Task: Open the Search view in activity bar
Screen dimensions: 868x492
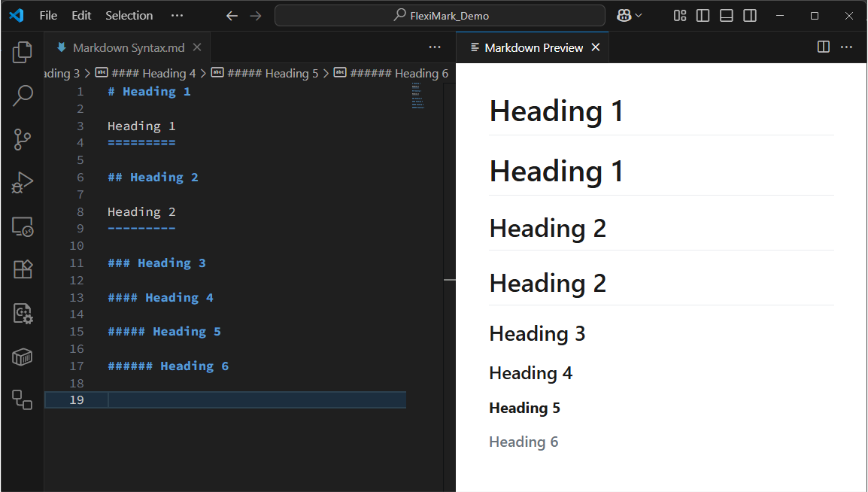Action: [22, 96]
